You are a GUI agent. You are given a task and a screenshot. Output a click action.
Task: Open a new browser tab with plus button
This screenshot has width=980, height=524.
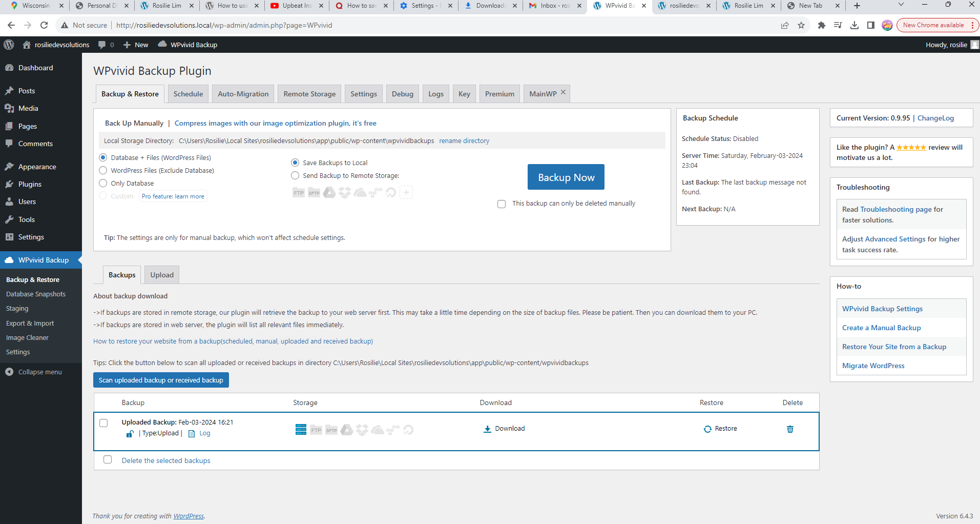[857, 6]
